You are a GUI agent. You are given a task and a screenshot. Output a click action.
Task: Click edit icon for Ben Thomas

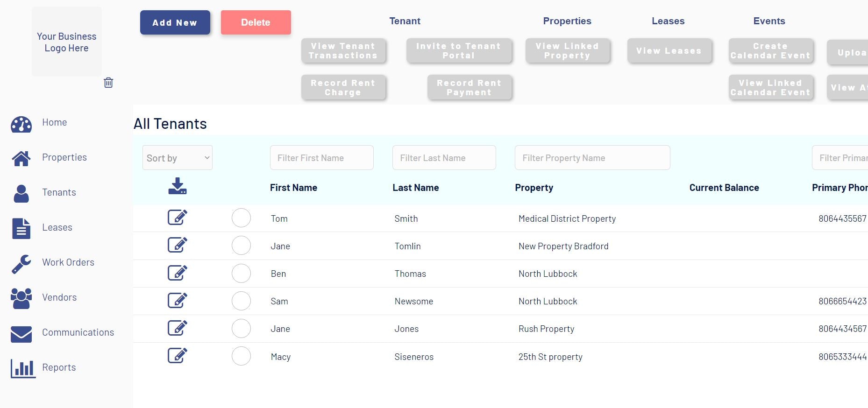(x=178, y=272)
